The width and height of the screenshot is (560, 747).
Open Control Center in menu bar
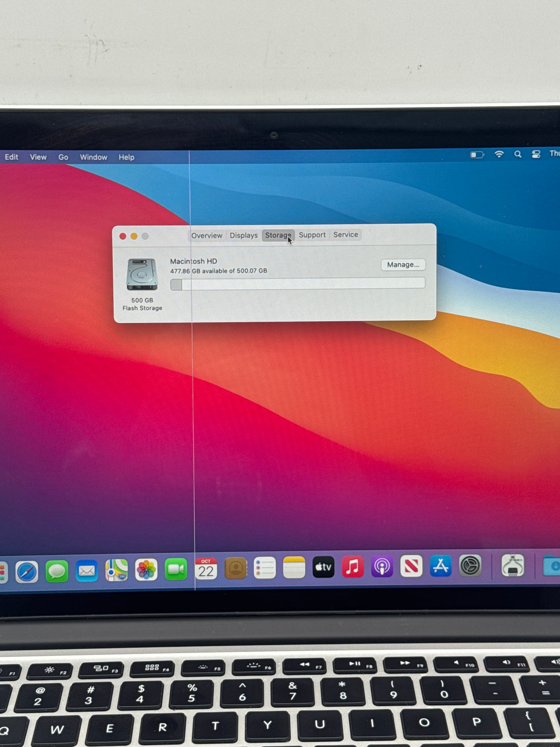(536, 154)
